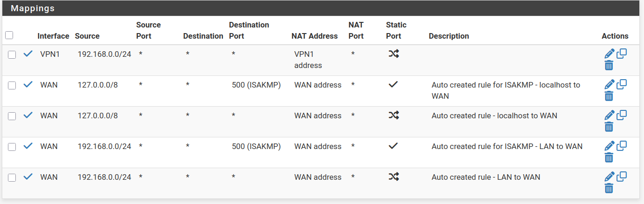Click the randomize port icon in VPN1 row
Image resolution: width=644 pixels, height=204 pixels.
(x=394, y=54)
